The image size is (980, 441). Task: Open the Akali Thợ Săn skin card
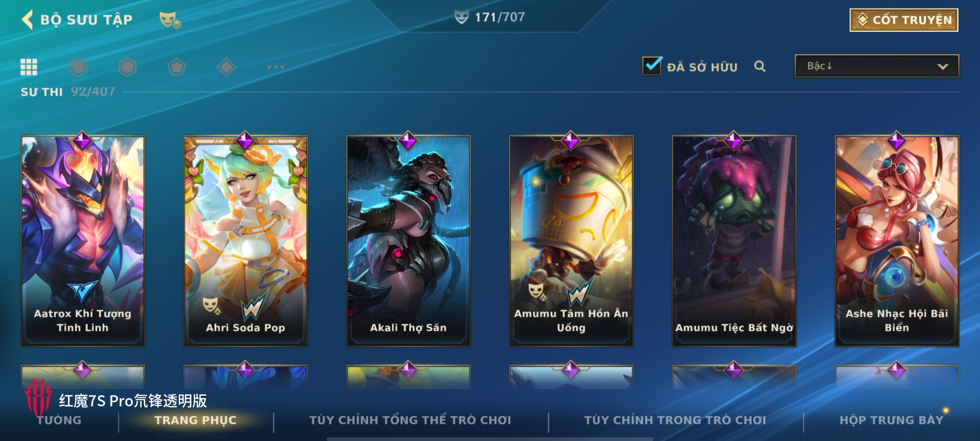coord(408,241)
